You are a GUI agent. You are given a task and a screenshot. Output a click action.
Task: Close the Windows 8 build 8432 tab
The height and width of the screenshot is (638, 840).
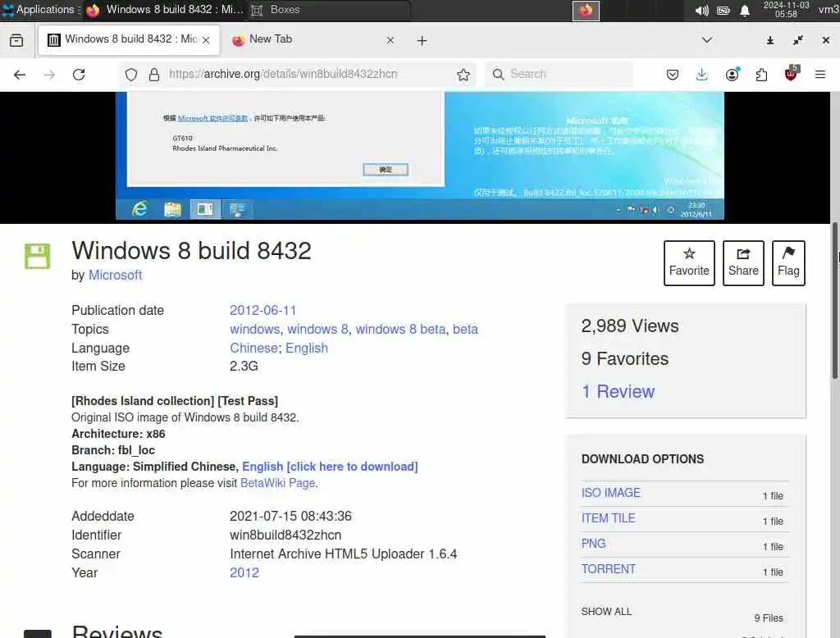[206, 40]
